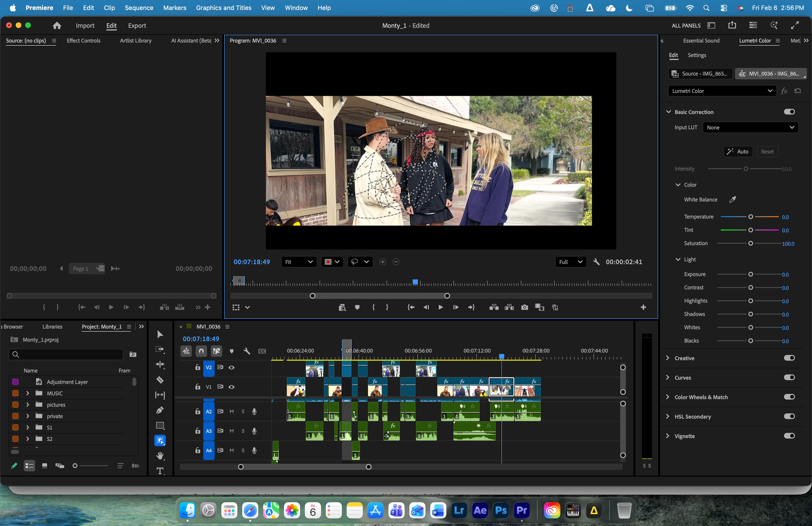
Task: Expand the MUSIC bin folder
Action: 28,393
